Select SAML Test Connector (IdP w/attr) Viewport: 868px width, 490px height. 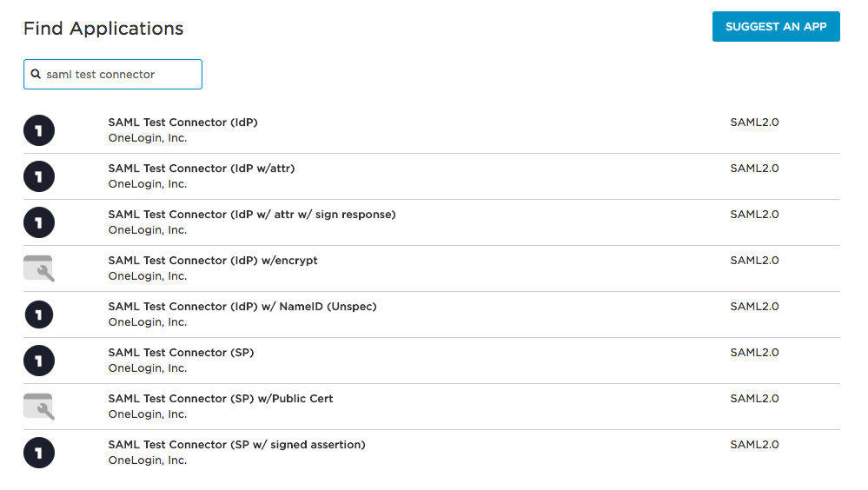201,169
